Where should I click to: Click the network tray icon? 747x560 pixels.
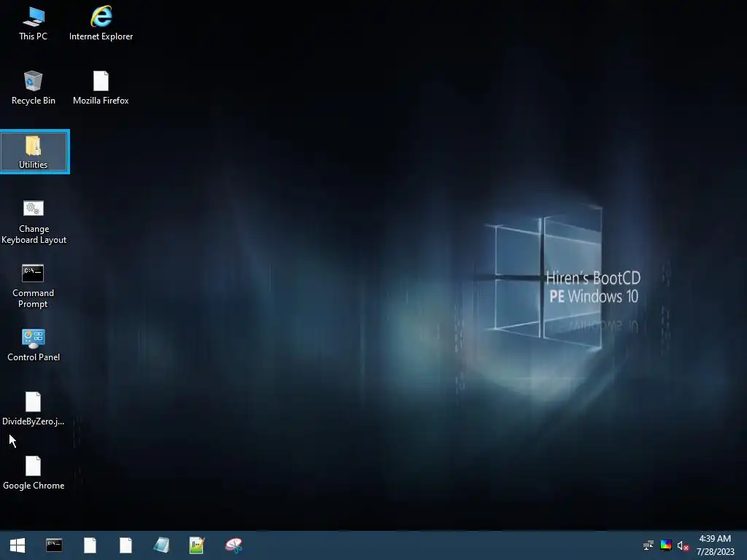pos(648,545)
